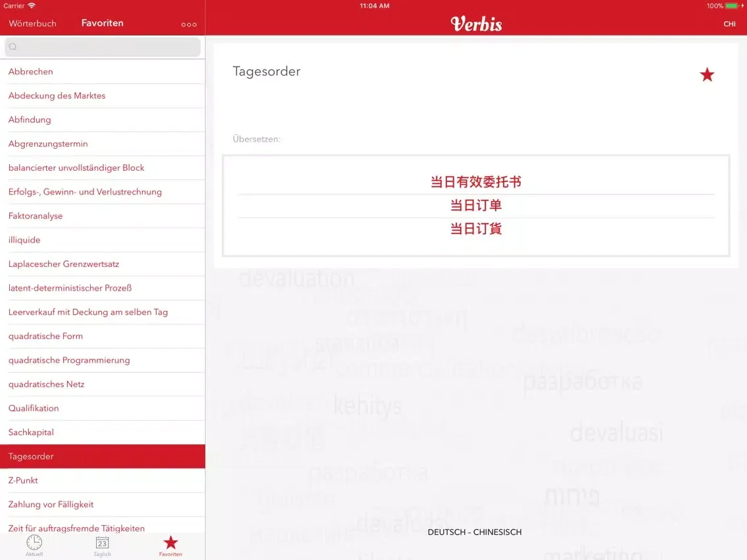Open the Qualifikation entry
This screenshot has width=747, height=560.
[103, 408]
